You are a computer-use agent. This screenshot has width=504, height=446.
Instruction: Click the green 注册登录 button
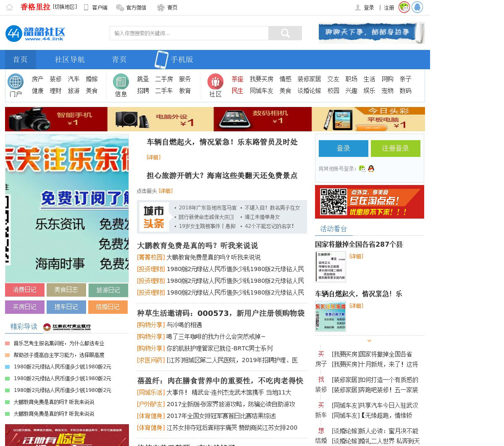coord(395,149)
